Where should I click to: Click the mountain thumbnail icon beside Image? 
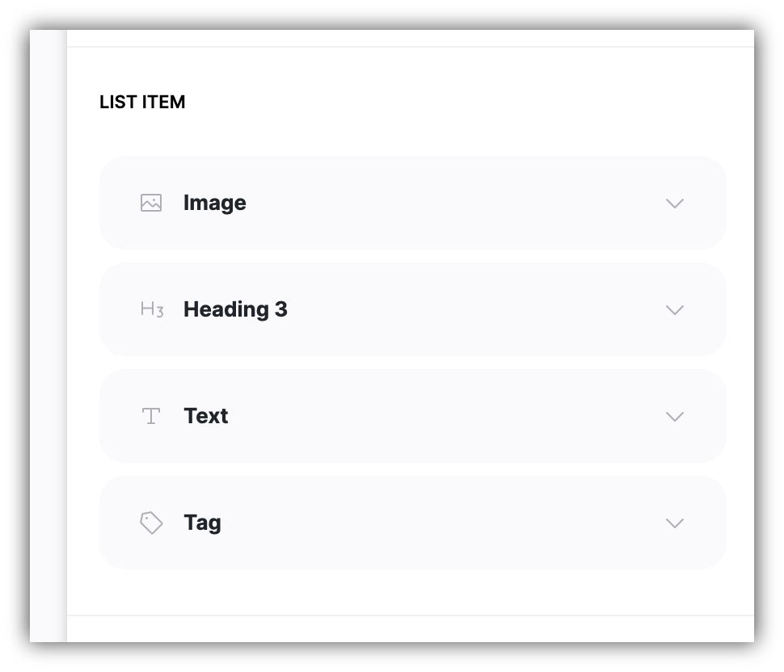(x=152, y=203)
